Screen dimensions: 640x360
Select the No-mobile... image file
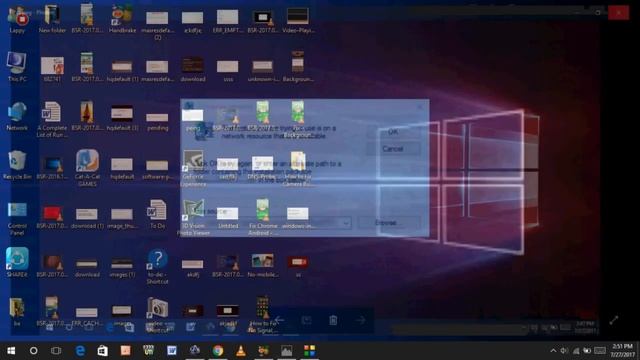(262, 265)
